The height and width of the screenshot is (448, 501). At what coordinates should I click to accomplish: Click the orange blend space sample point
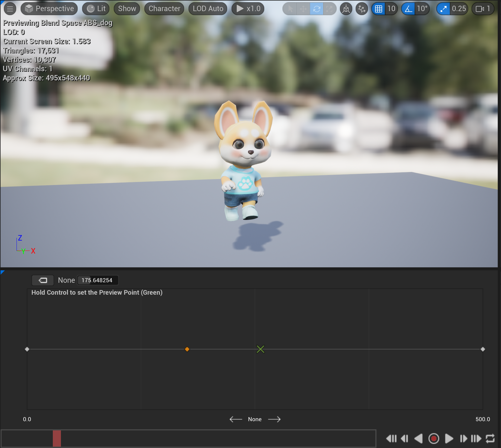point(187,349)
